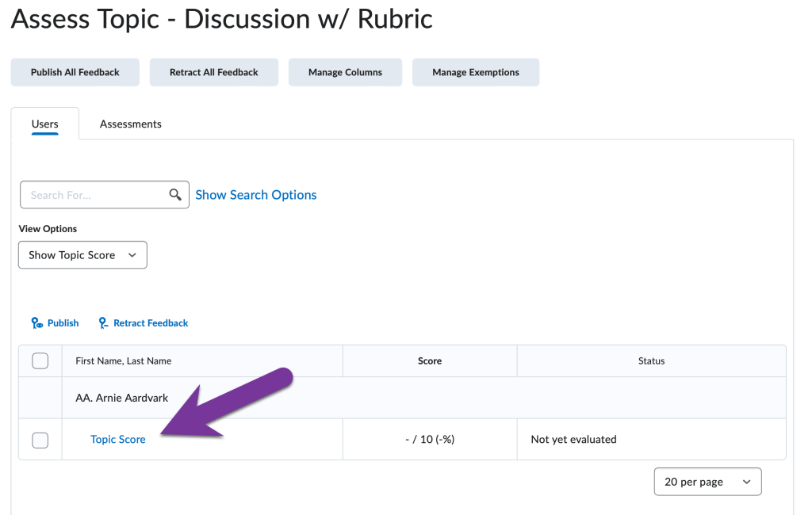Switch to the Assessments tab
Viewport: 812px width, 515px height.
[x=130, y=124]
